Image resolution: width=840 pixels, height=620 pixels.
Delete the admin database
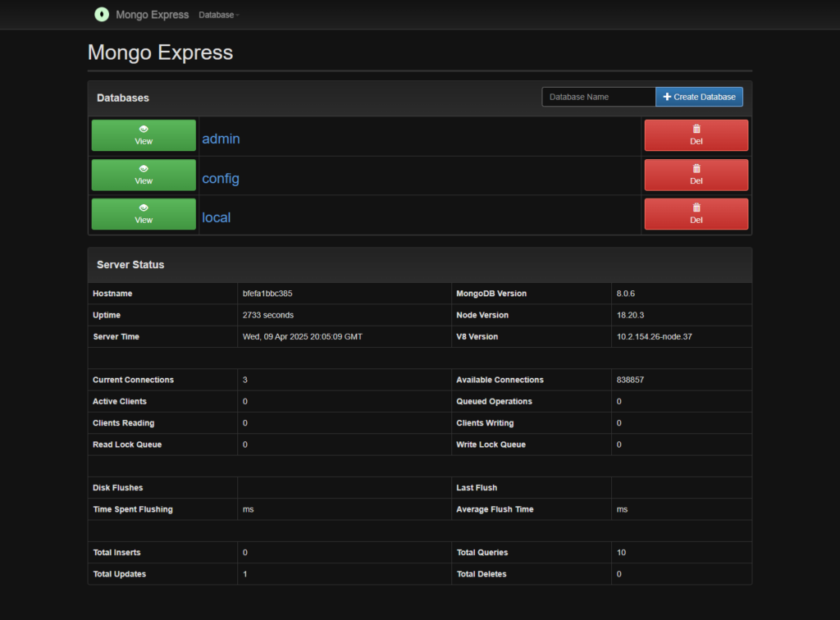(x=696, y=135)
